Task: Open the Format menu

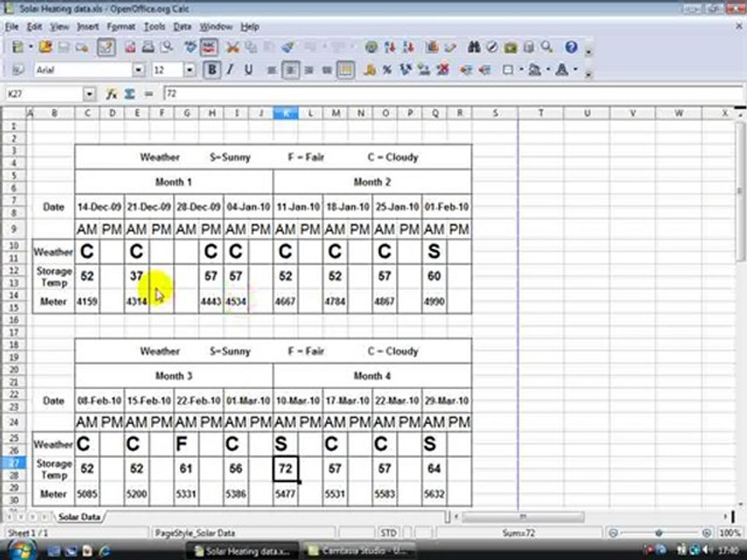Action: pos(121,26)
